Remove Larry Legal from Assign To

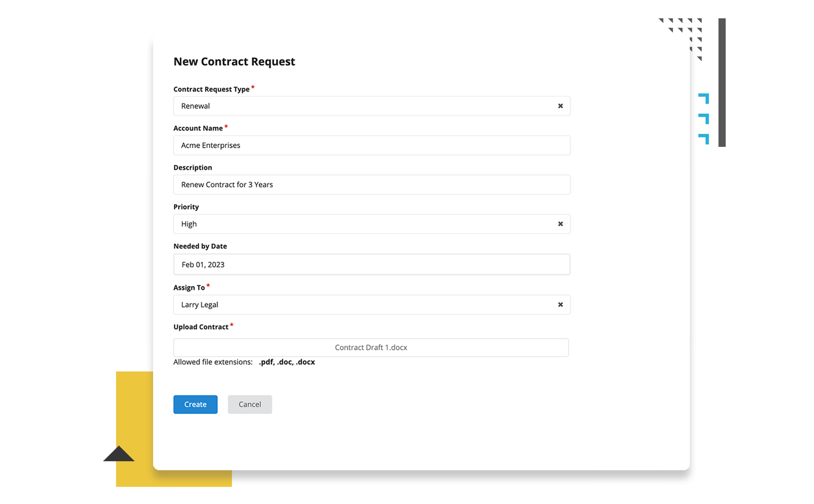point(560,304)
